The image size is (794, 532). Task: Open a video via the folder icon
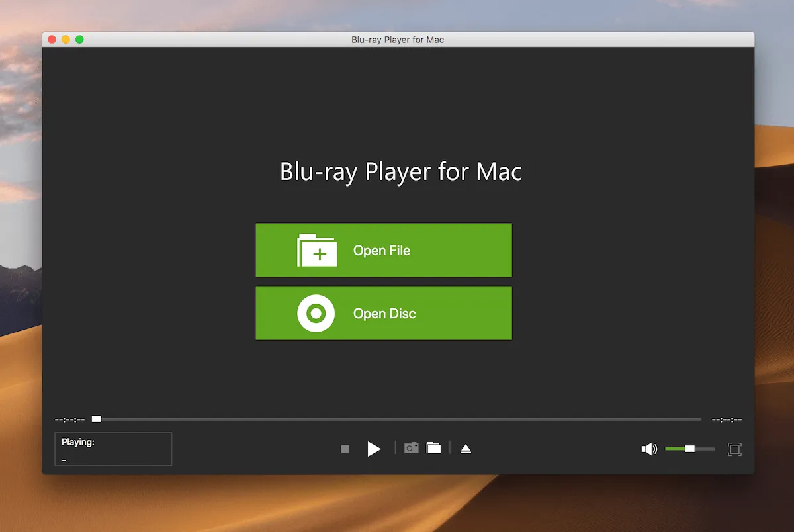coord(434,448)
